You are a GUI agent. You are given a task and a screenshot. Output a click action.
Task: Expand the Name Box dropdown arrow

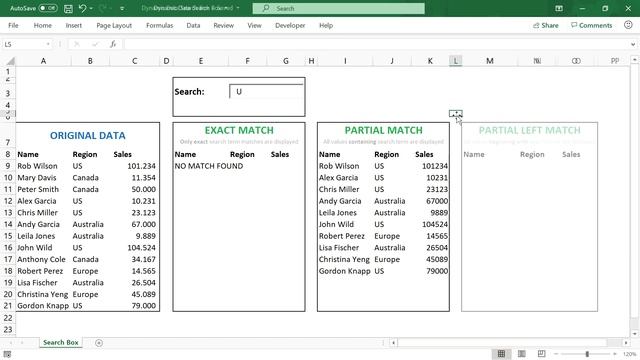tap(48, 44)
